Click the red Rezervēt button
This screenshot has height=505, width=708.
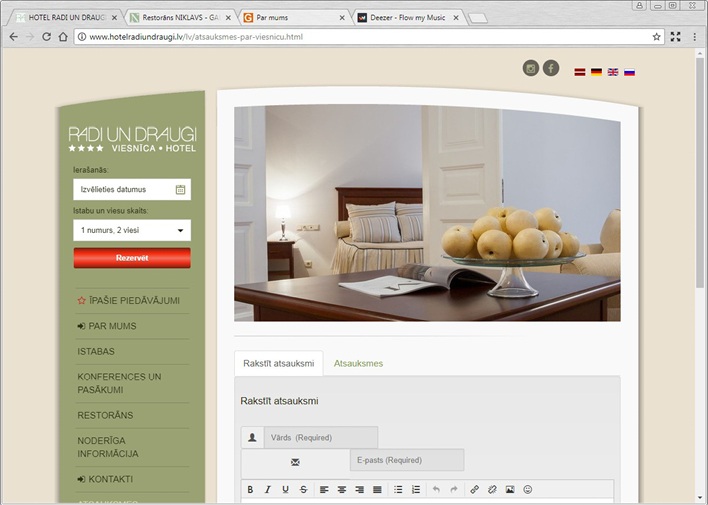tap(132, 258)
